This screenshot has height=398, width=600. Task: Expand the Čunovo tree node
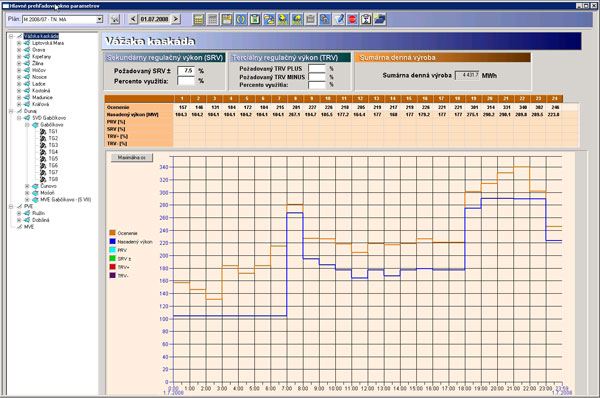[x=27, y=186]
